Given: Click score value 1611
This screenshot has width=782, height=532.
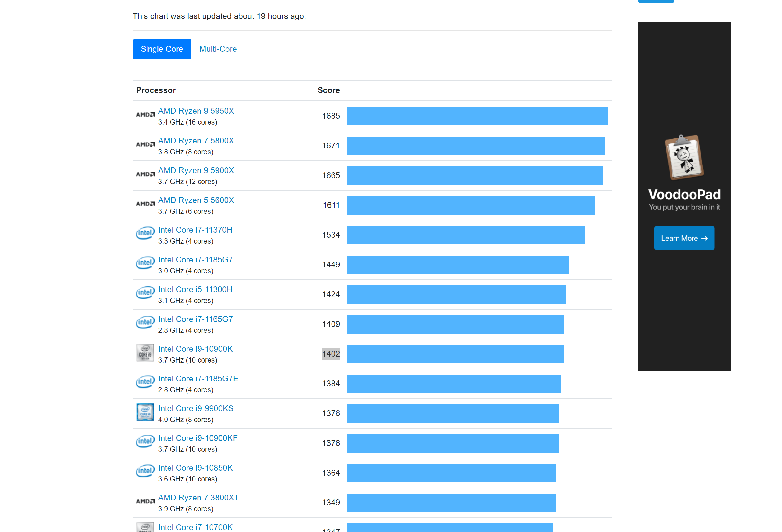Looking at the screenshot, I should pos(331,205).
